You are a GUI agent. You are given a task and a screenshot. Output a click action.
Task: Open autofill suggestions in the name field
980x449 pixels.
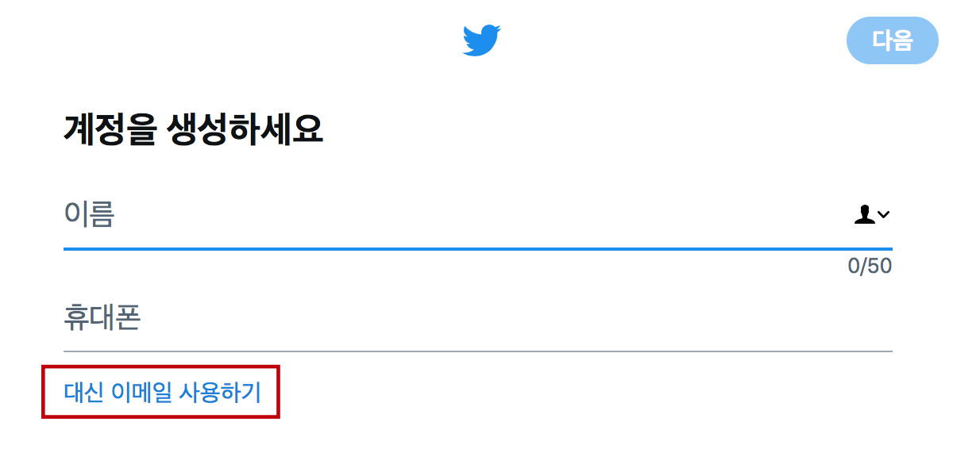click(872, 214)
